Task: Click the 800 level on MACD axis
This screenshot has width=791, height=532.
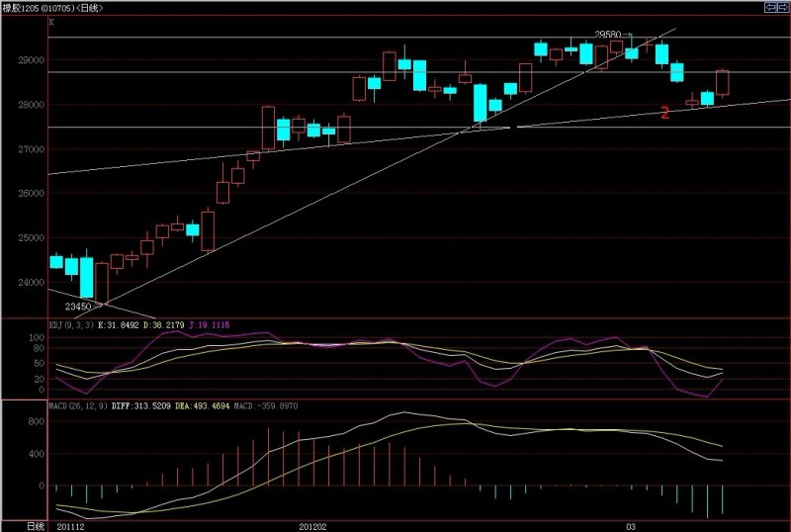Action: coord(38,421)
